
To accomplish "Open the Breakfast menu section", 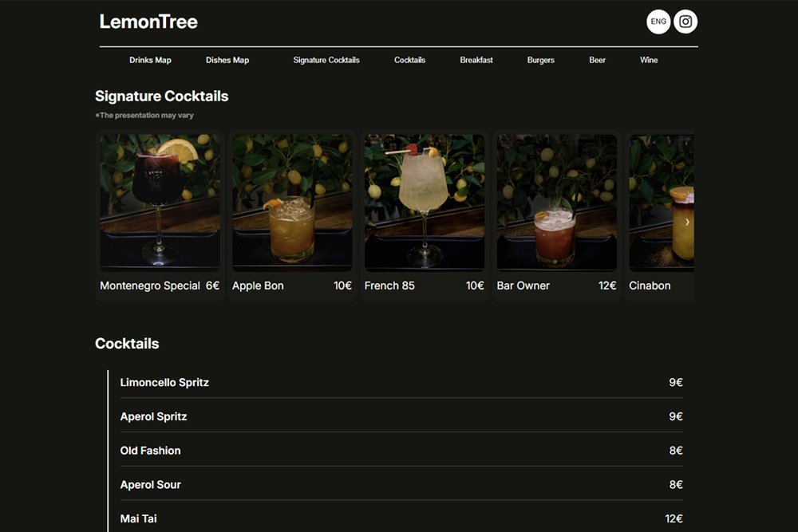I will pos(476,60).
